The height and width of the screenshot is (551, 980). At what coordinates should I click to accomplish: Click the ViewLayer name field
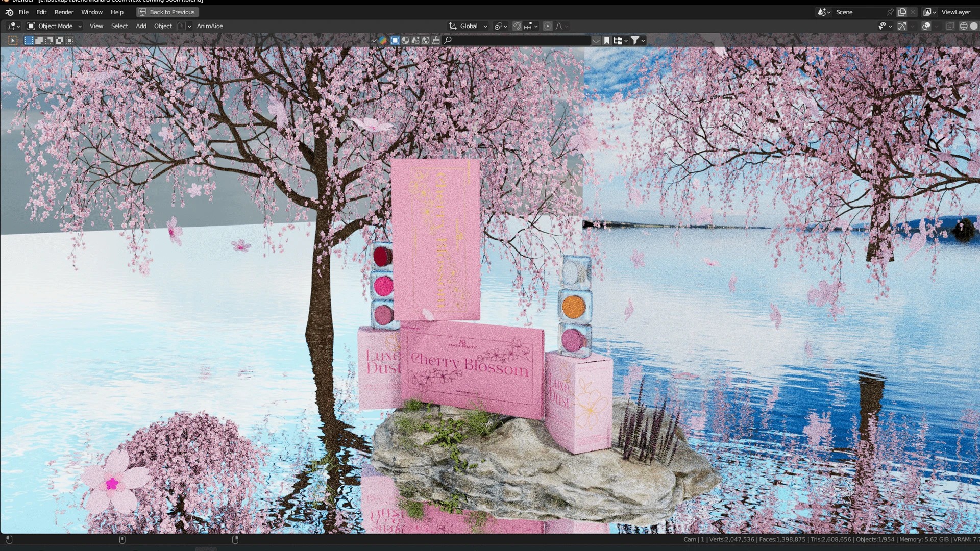959,12
